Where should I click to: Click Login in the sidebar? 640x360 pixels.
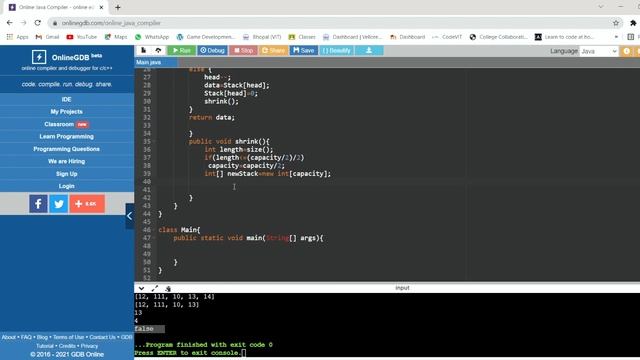point(67,186)
